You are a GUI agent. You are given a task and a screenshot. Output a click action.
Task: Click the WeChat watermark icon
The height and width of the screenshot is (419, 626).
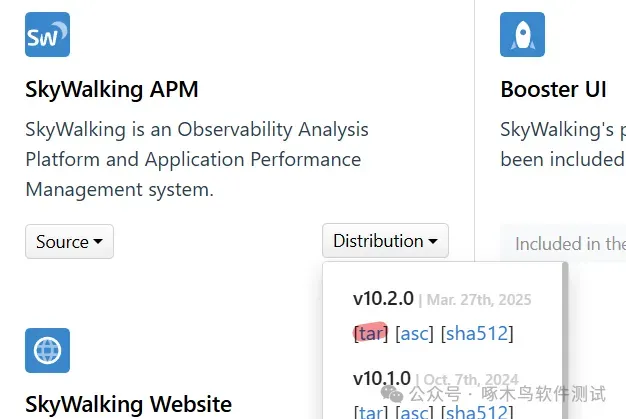(x=395, y=395)
